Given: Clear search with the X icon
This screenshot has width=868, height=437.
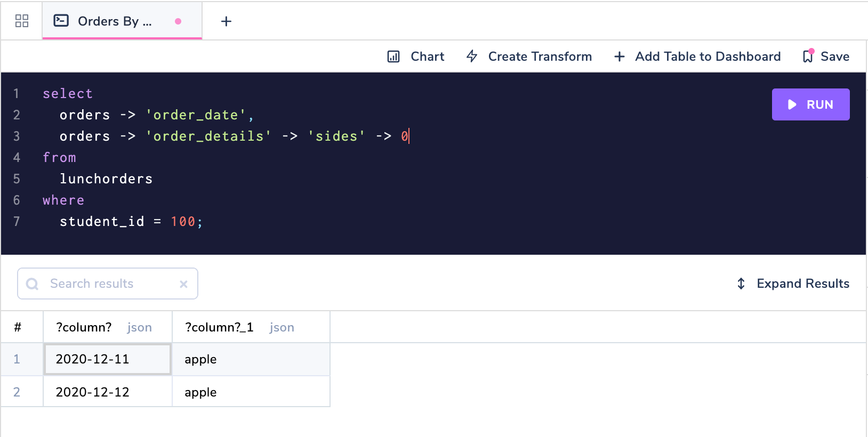Looking at the screenshot, I should pyautogui.click(x=183, y=284).
